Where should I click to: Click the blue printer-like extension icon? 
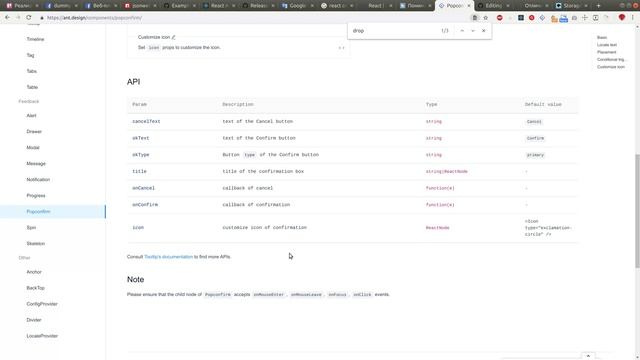564,18
